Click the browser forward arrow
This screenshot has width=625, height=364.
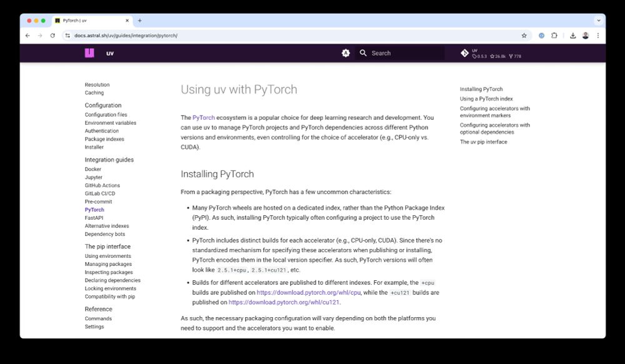point(40,36)
